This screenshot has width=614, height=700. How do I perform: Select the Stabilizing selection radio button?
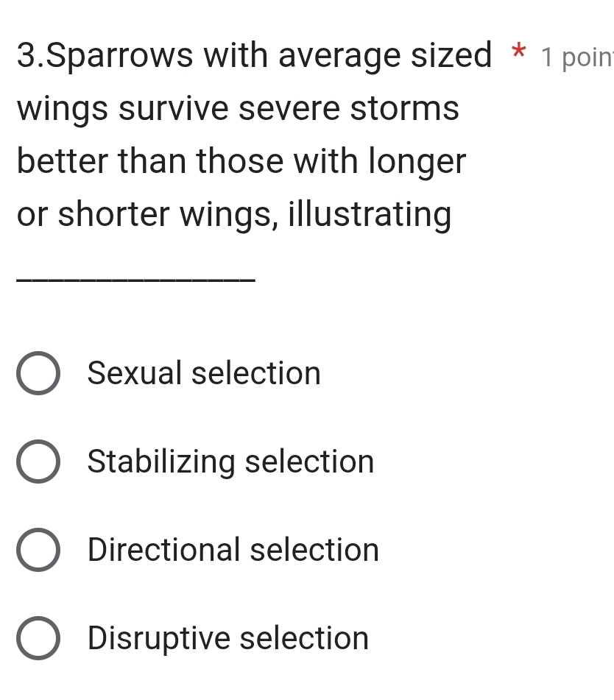point(39,462)
